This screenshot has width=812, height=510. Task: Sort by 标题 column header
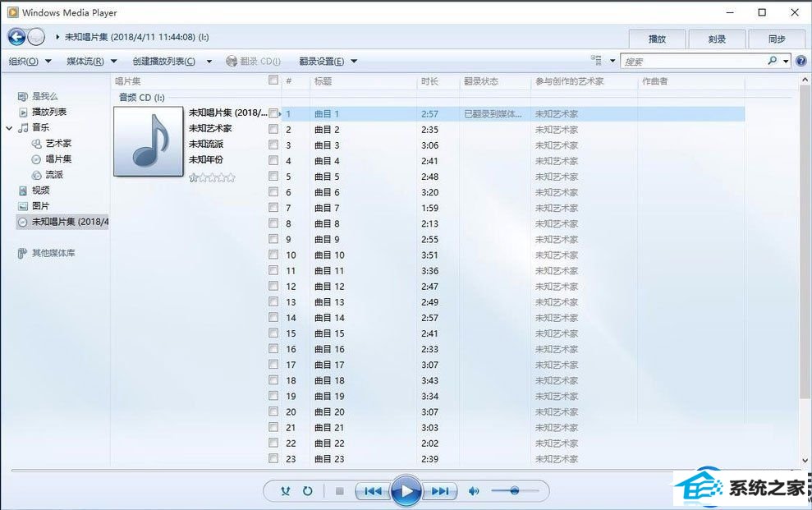click(363, 81)
